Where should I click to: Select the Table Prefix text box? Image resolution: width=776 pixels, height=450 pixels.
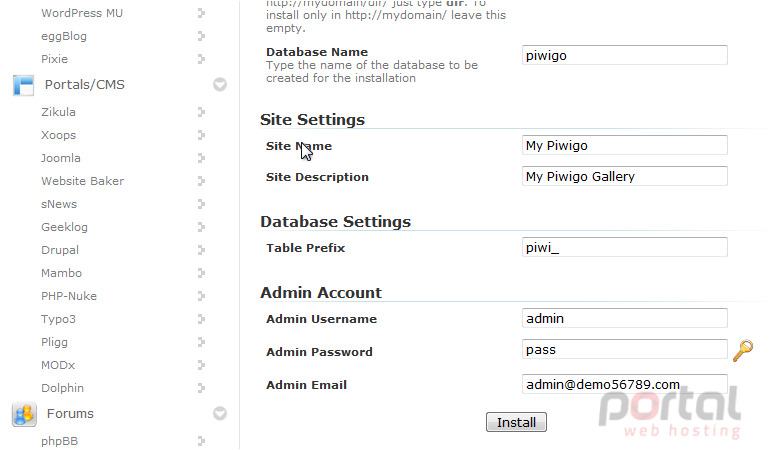point(625,247)
